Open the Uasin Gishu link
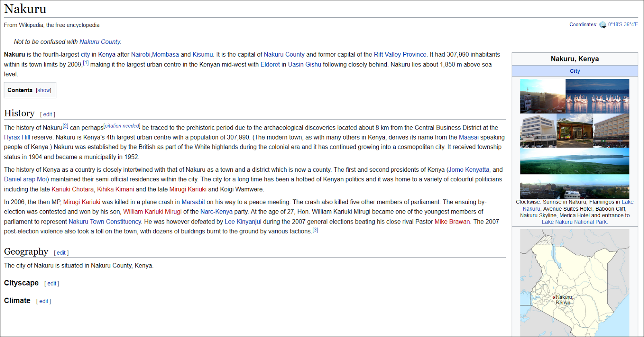644x337 pixels. [305, 64]
